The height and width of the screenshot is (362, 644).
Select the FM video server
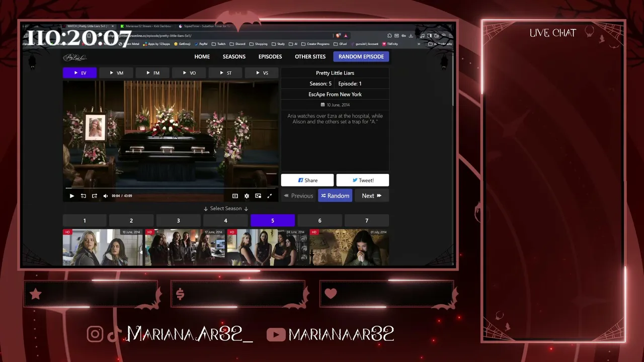(152, 73)
